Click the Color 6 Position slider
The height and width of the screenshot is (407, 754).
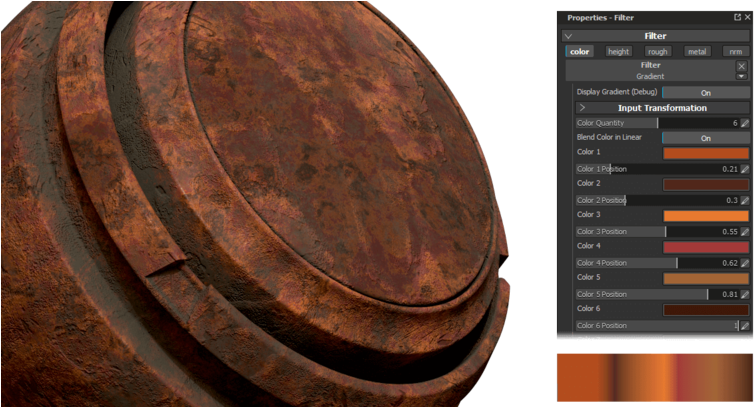click(x=657, y=325)
